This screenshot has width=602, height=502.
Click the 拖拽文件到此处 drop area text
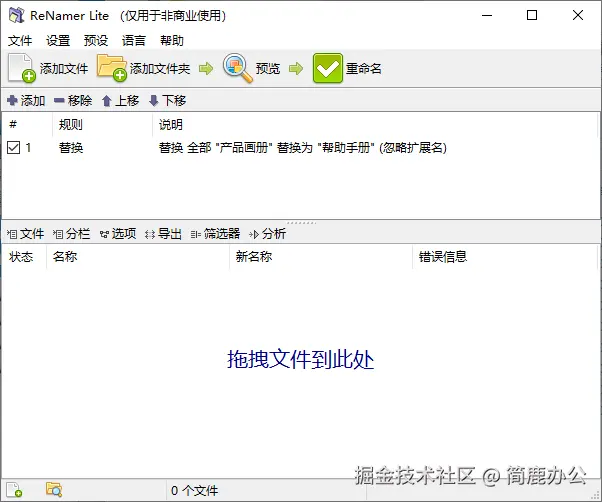[300, 360]
